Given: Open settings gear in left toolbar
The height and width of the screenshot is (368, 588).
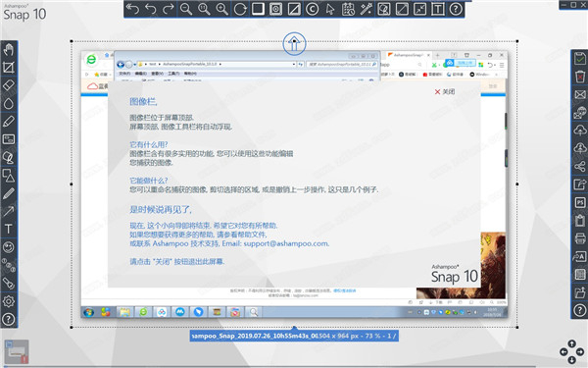Looking at the screenshot, I should (8, 301).
